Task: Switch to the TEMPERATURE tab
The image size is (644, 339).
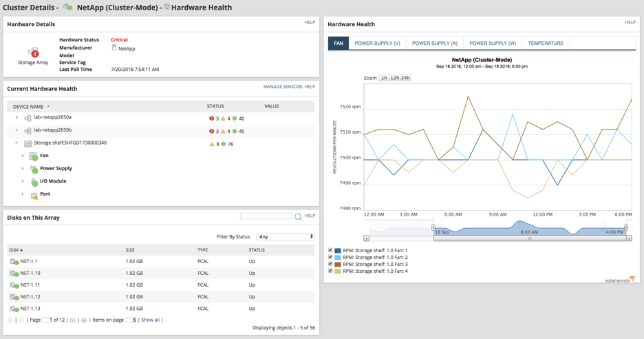Action: click(546, 43)
